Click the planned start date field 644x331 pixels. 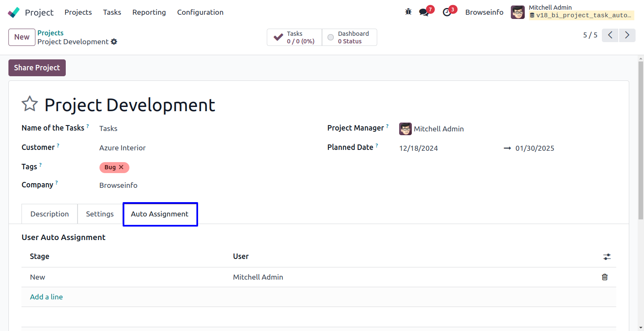click(x=418, y=148)
